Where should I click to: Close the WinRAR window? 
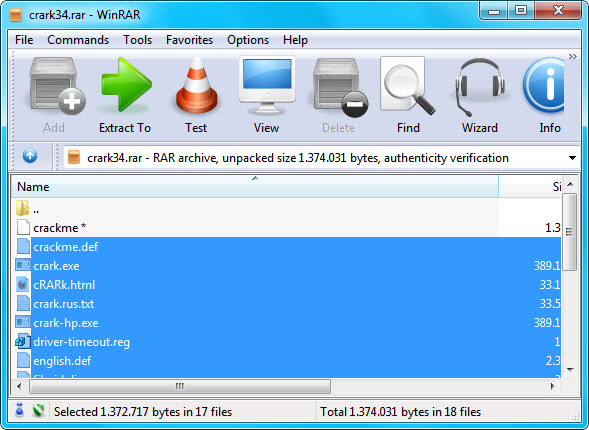point(558,11)
